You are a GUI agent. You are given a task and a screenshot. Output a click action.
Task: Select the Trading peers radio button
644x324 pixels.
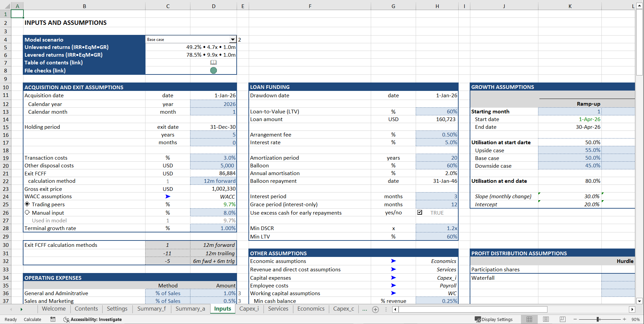pyautogui.click(x=27, y=204)
